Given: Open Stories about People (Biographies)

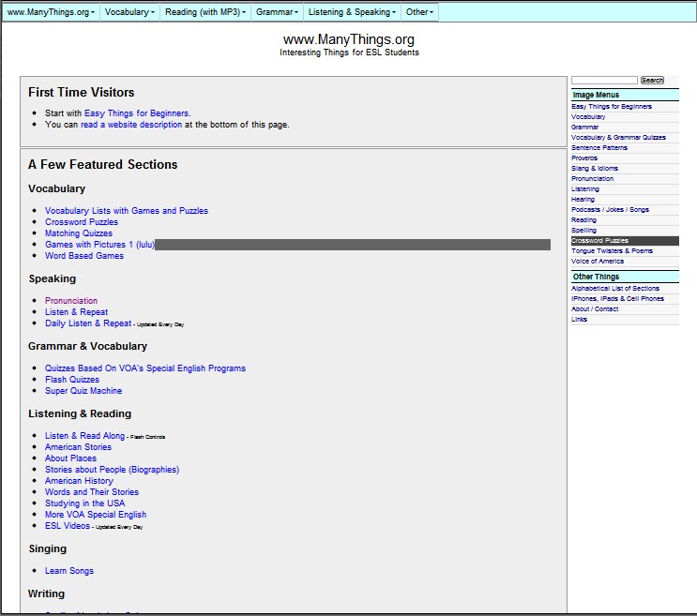Looking at the screenshot, I should pos(112,470).
